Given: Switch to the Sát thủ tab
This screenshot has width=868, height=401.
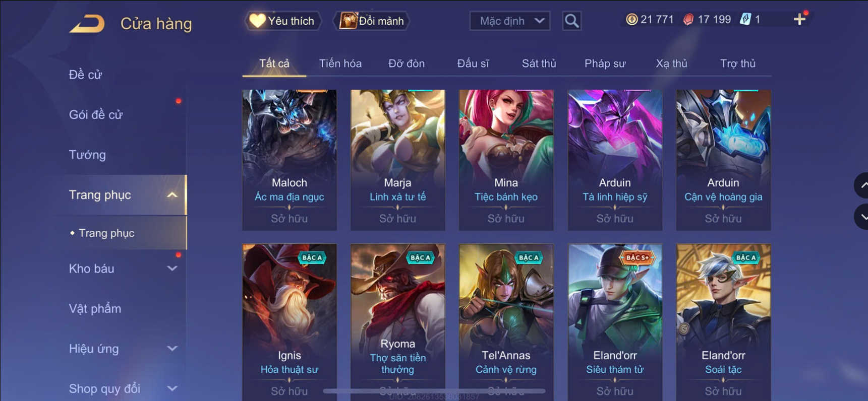Looking at the screenshot, I should pos(539,63).
